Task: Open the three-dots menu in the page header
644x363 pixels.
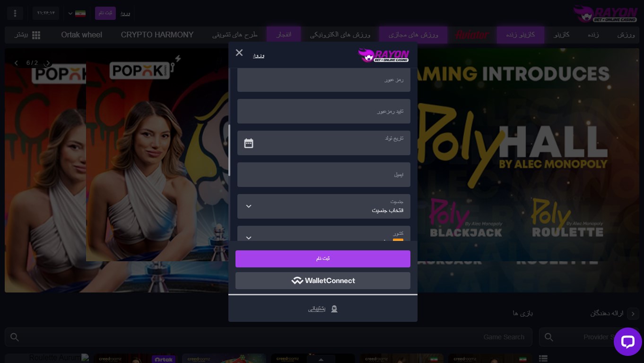Action: point(15,13)
